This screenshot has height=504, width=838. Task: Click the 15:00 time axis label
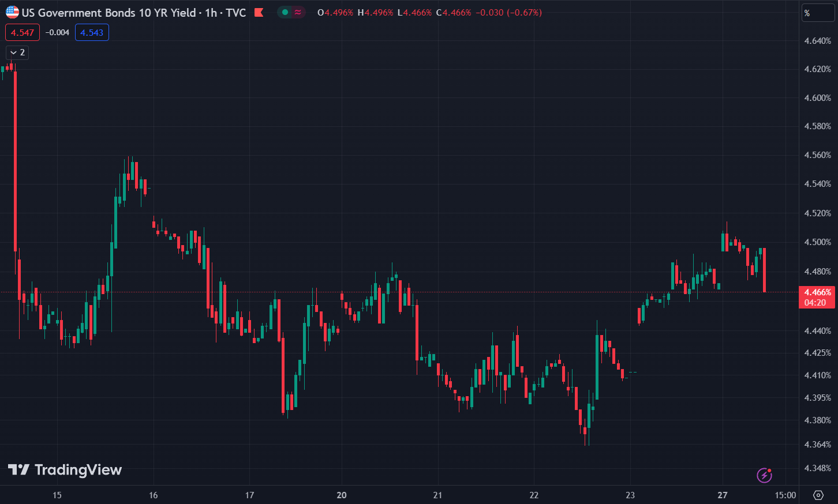tap(785, 495)
